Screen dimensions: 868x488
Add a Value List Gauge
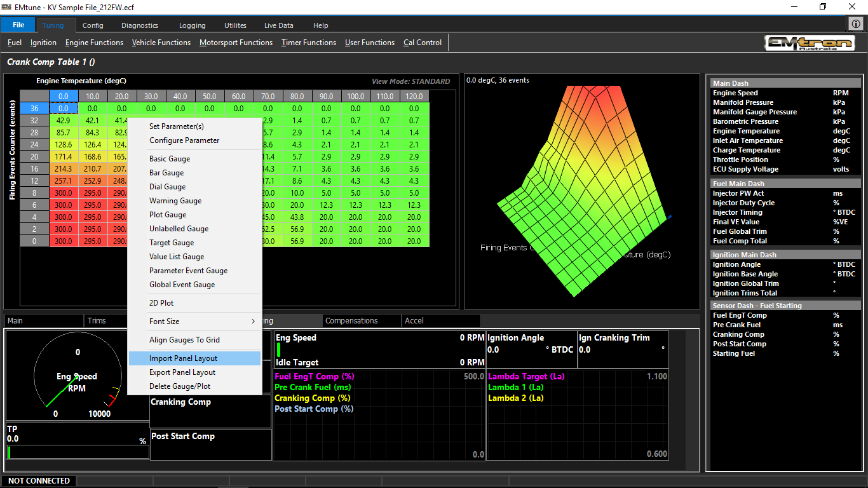[195, 257]
